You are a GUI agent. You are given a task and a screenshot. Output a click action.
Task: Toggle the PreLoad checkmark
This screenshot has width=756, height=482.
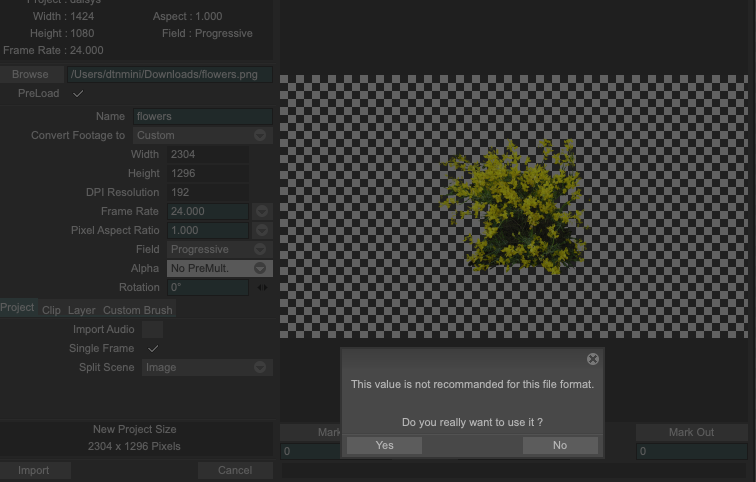pyautogui.click(x=78, y=94)
